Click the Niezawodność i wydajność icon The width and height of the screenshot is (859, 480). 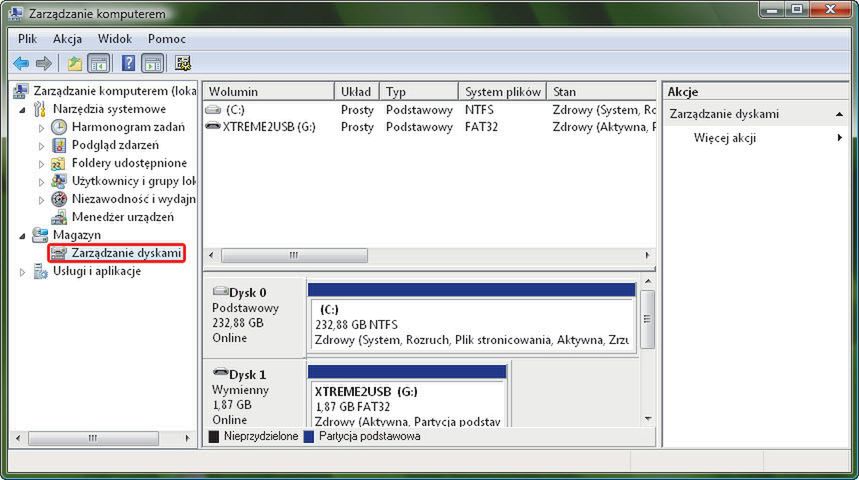point(59,199)
